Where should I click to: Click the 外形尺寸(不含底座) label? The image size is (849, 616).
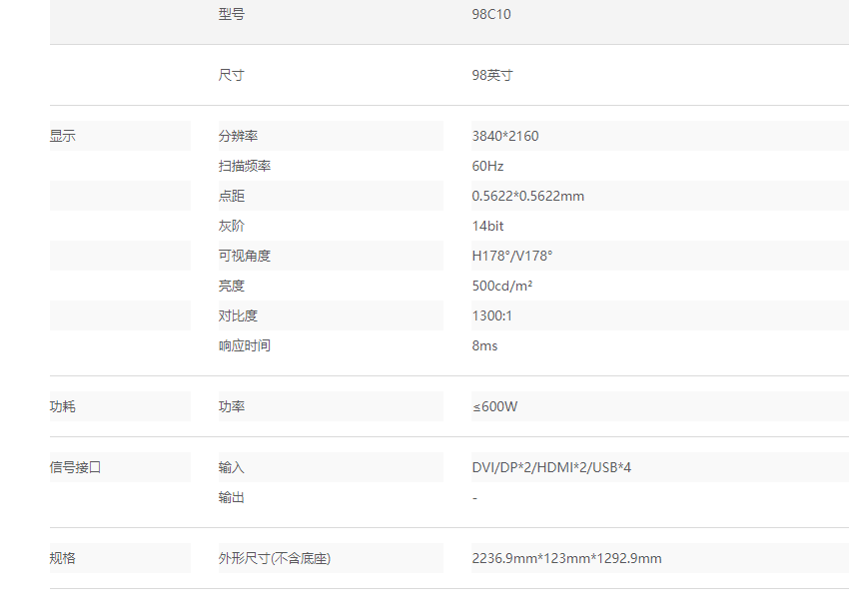(x=275, y=558)
